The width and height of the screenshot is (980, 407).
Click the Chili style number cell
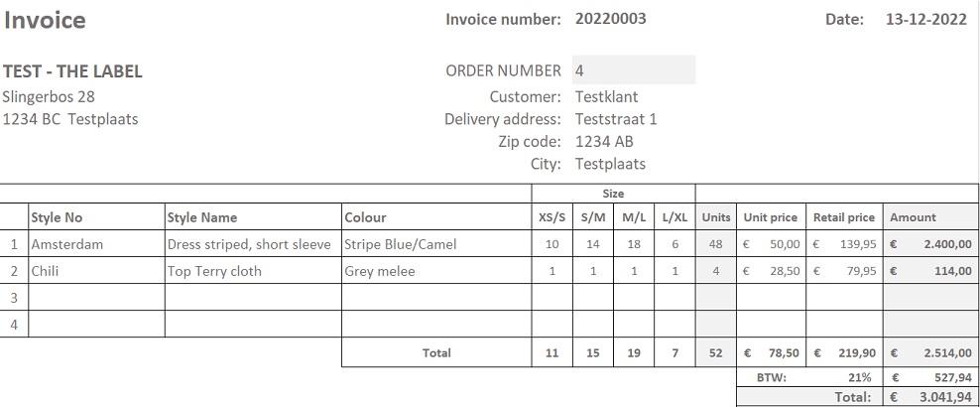click(x=97, y=271)
